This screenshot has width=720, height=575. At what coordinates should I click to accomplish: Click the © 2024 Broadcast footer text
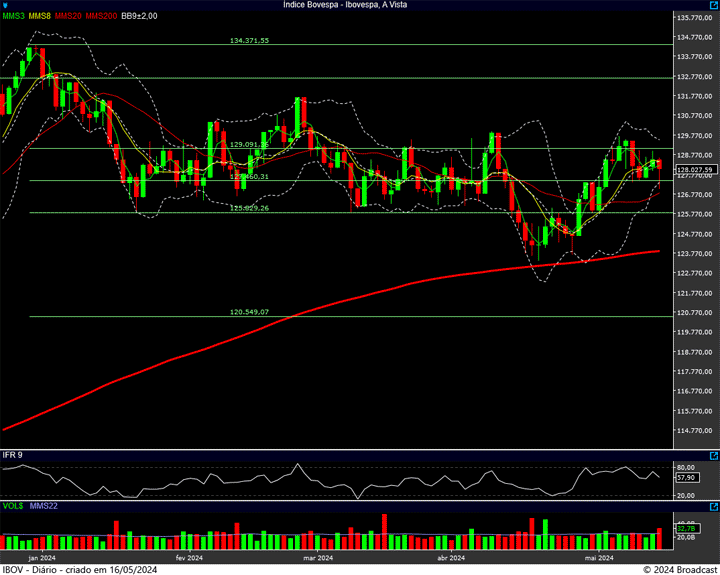coord(680,569)
